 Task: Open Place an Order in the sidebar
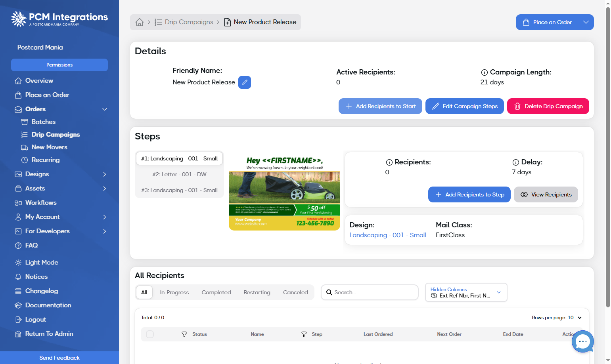47,95
